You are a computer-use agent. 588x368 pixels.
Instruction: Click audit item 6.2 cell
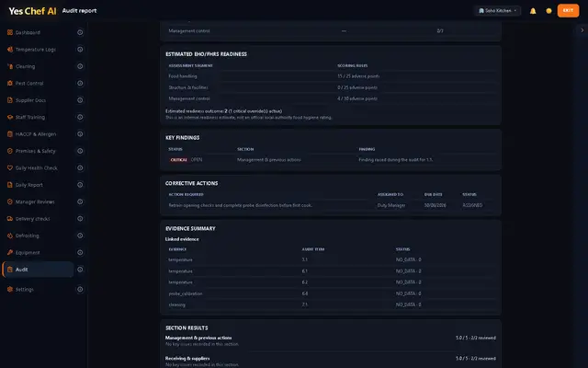pyautogui.click(x=304, y=282)
